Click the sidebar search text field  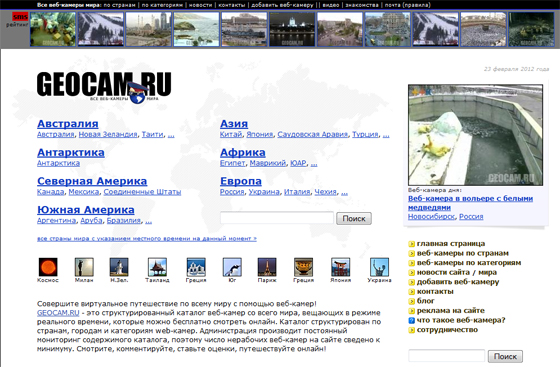click(x=446, y=356)
